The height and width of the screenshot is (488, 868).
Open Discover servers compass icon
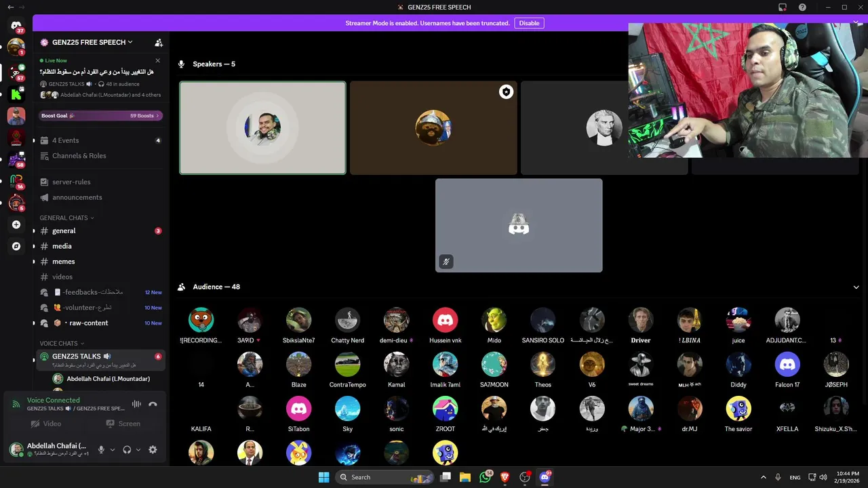click(16, 246)
